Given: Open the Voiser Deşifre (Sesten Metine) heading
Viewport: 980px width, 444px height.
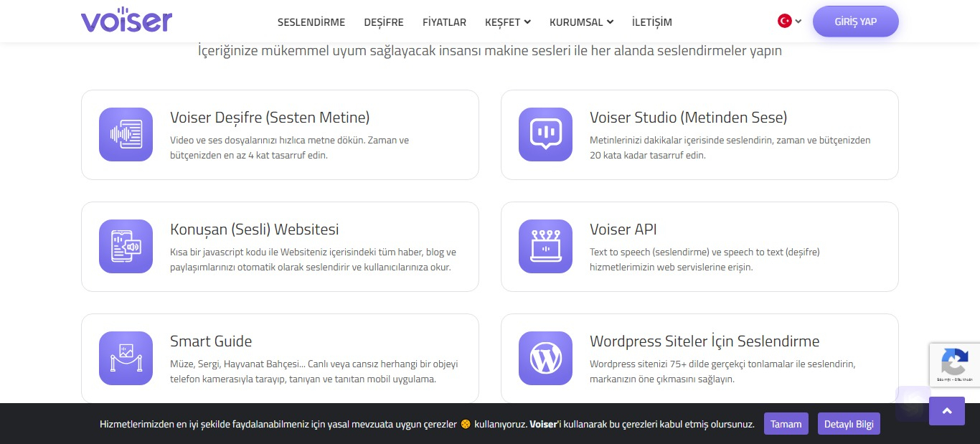Looking at the screenshot, I should coord(270,118).
